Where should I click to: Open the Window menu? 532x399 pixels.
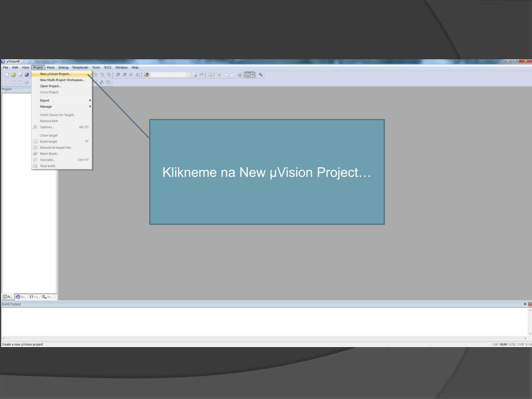tap(122, 68)
